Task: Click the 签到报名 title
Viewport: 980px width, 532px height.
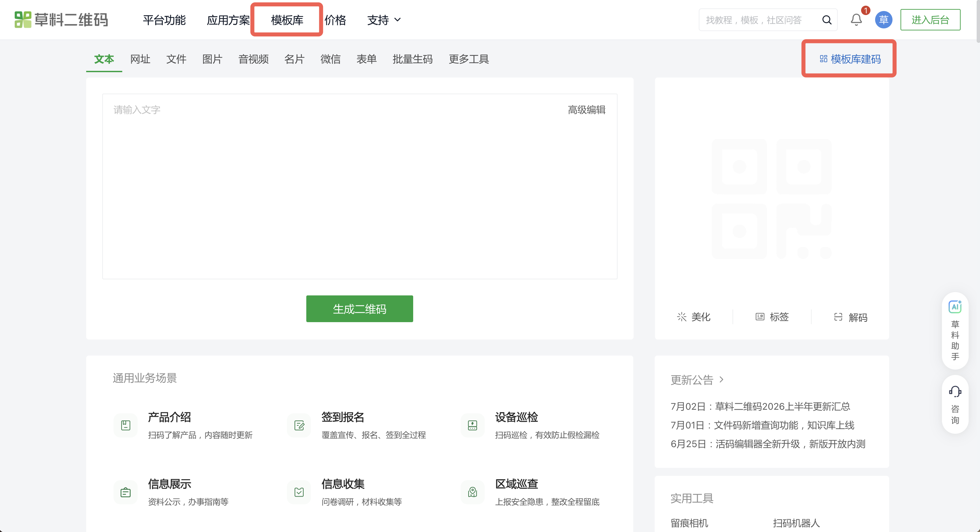Action: tap(343, 417)
